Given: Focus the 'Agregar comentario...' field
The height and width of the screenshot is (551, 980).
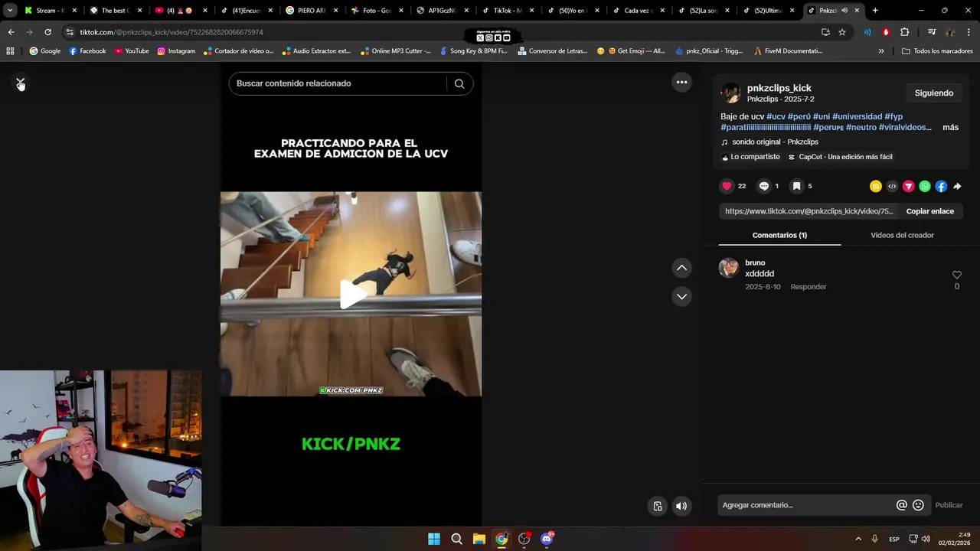Looking at the screenshot, I should (x=805, y=505).
